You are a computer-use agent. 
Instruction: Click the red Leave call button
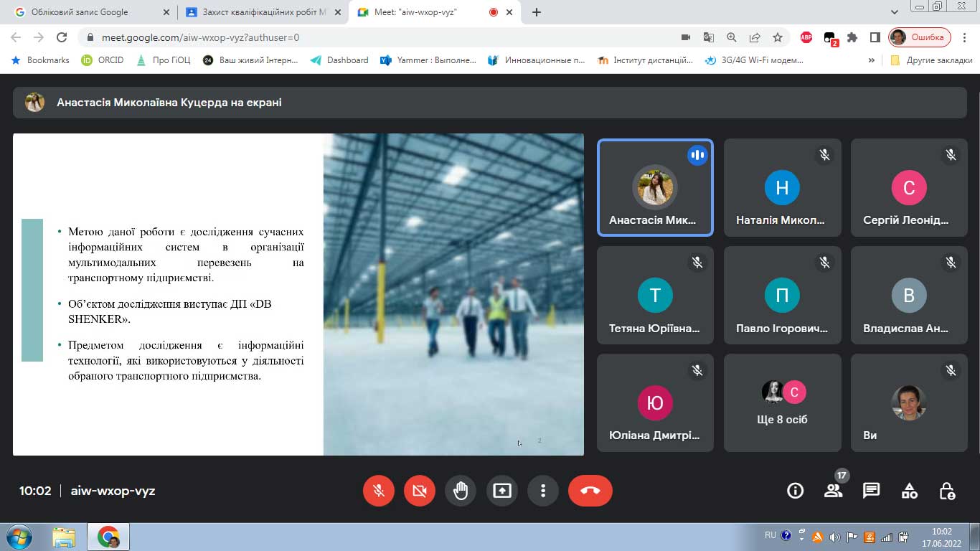pos(590,491)
